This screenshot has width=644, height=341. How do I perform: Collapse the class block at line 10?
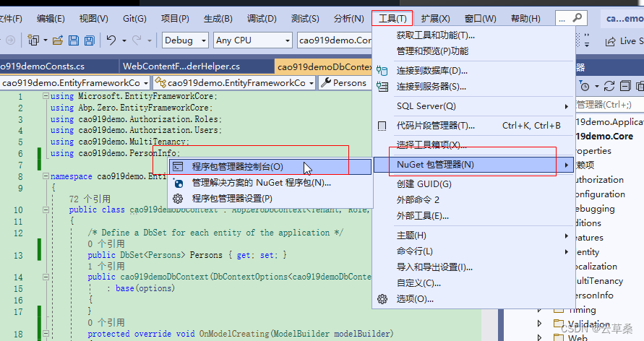click(46, 210)
